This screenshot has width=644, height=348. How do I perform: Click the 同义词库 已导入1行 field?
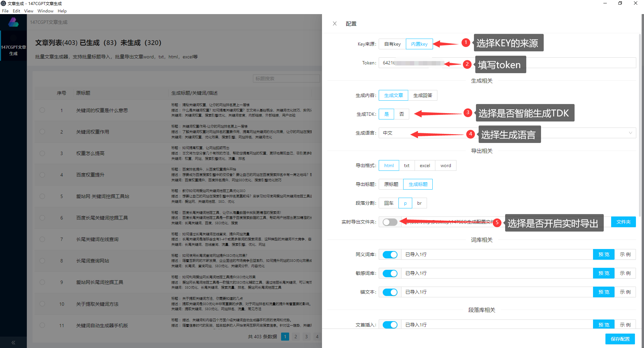click(497, 254)
